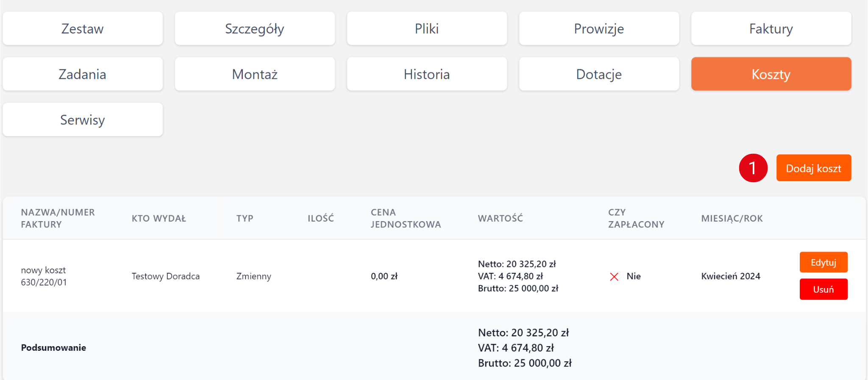
Task: Go to the Faktury tab
Action: click(771, 28)
